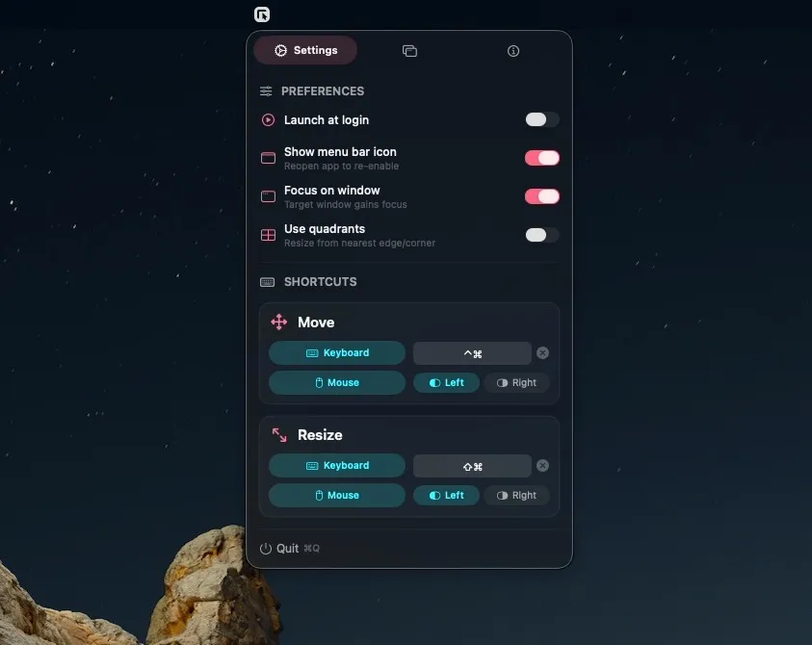Select Keyboard mode for Move
Image resolution: width=812 pixels, height=645 pixels.
point(337,353)
